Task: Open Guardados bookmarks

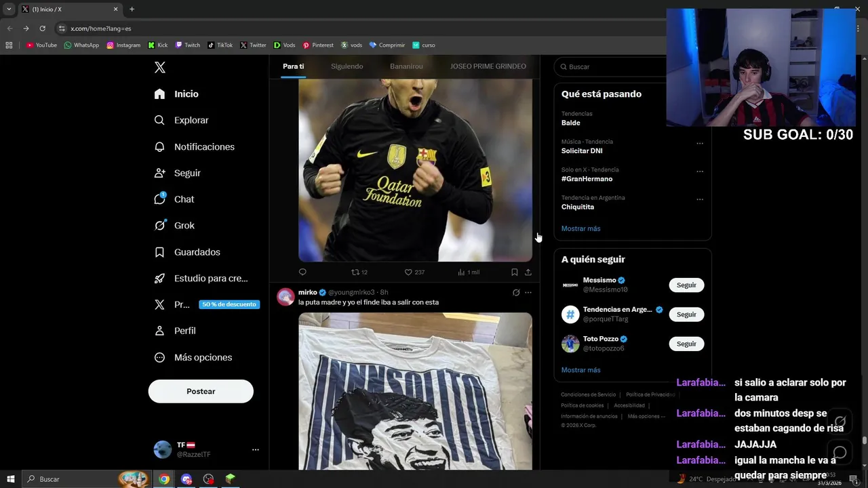Action: coord(188,252)
